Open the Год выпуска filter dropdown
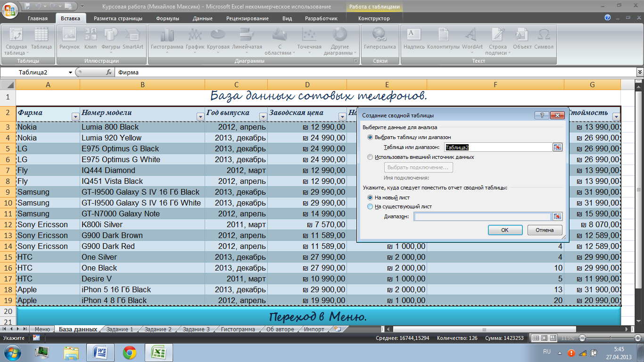The height and width of the screenshot is (362, 644). pyautogui.click(x=262, y=116)
